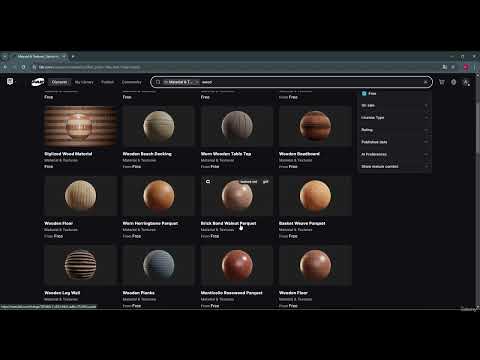Click the pink extension icon in the browser toolbar
This screenshot has height=360, width=480.
click(x=466, y=67)
